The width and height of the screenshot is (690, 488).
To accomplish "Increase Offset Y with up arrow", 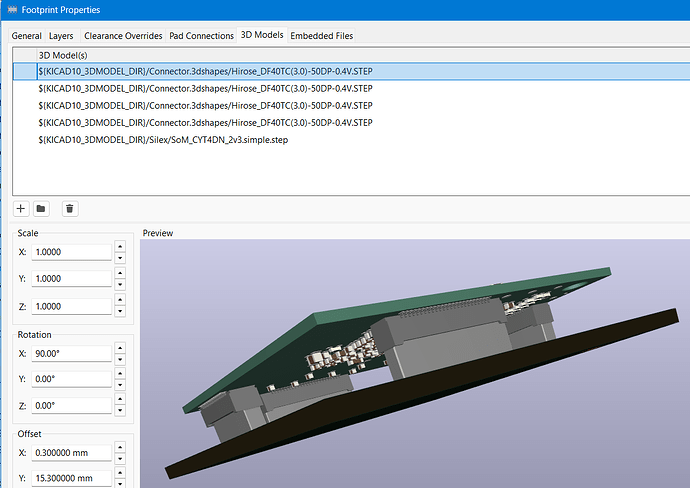I will (x=120, y=473).
